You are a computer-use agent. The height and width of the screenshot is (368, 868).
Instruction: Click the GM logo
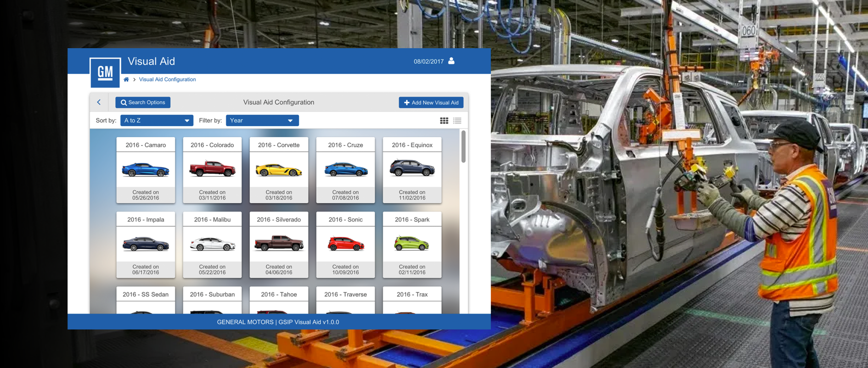(x=105, y=72)
